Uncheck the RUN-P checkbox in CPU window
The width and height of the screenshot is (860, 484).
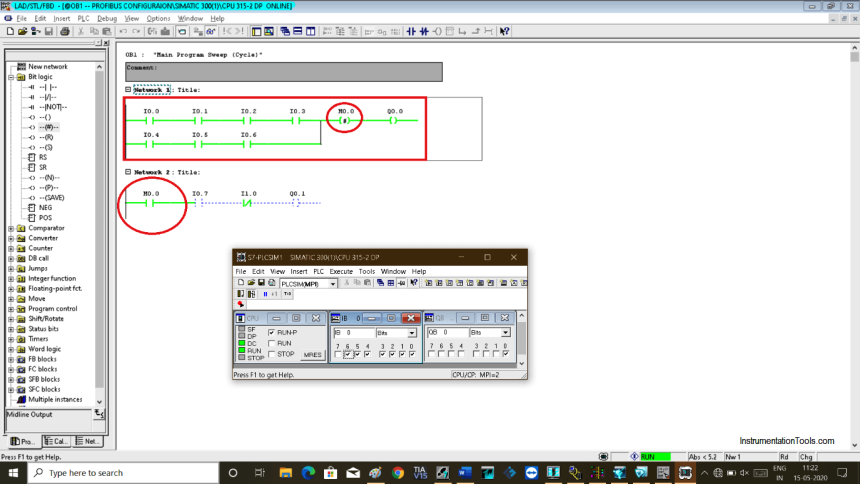click(x=271, y=333)
